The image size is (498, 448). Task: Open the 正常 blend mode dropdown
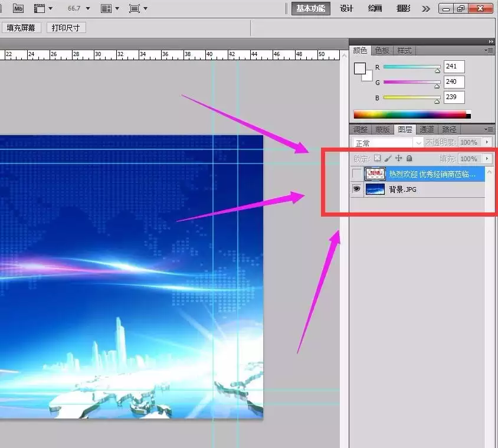pyautogui.click(x=388, y=143)
